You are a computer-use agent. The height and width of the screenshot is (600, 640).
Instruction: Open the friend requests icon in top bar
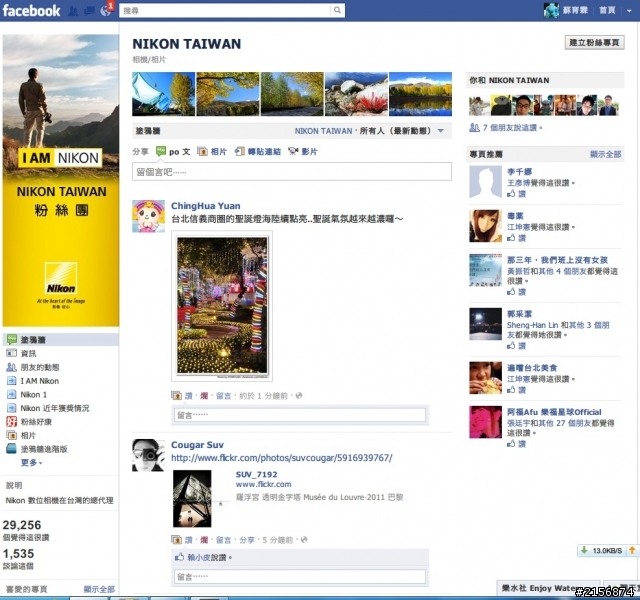pyautogui.click(x=73, y=11)
